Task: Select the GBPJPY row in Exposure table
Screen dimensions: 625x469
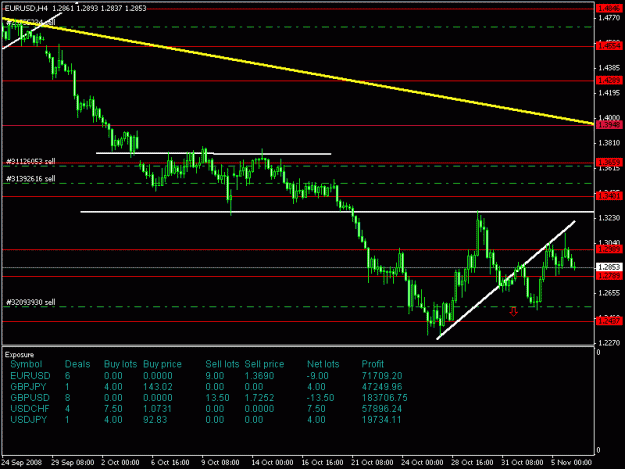Action: pyautogui.click(x=206, y=387)
